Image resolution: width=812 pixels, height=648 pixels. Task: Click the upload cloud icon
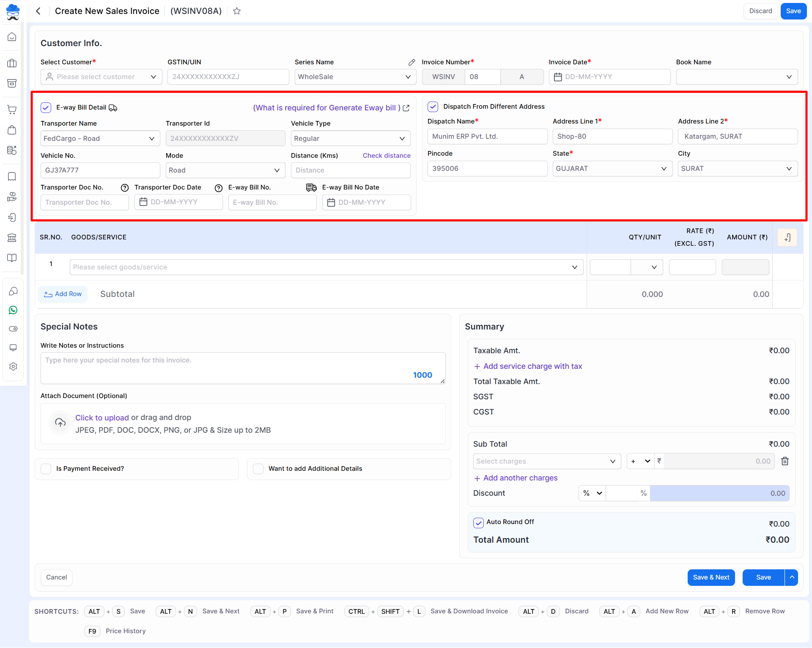60,423
